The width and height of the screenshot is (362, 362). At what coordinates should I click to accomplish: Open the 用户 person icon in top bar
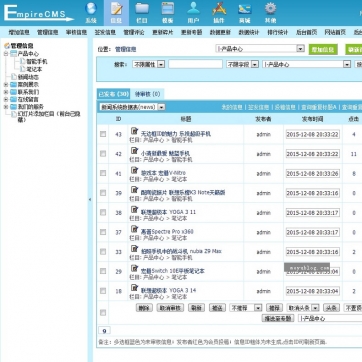click(x=193, y=9)
